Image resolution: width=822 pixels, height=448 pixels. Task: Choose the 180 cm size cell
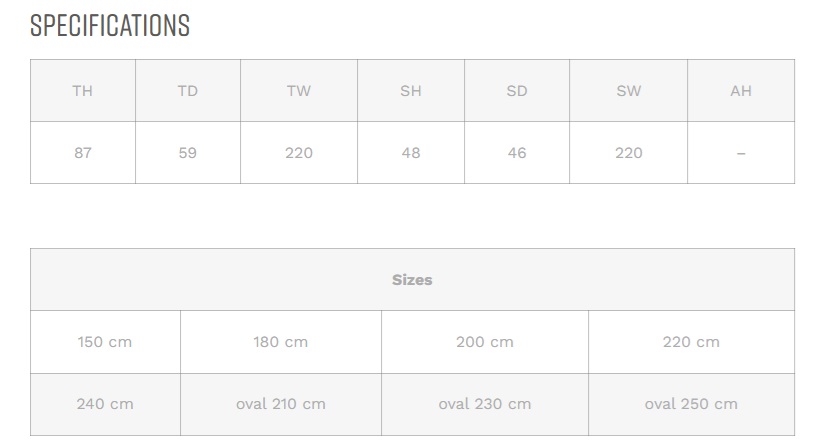pos(281,342)
